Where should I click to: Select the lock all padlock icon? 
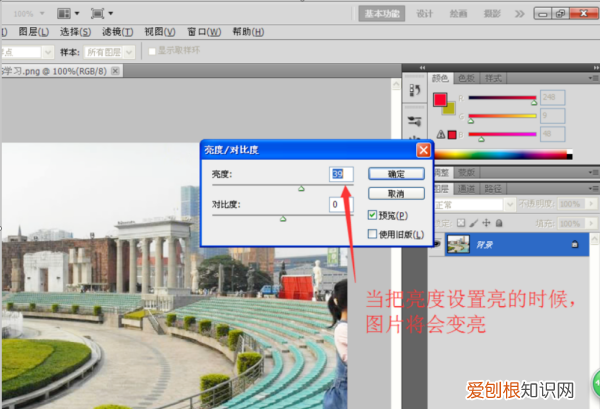499,223
